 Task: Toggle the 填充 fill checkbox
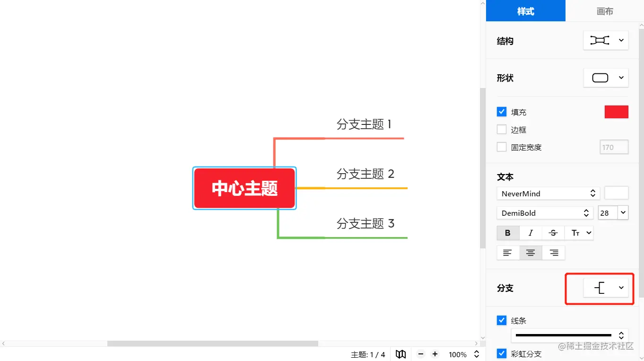pyautogui.click(x=502, y=112)
